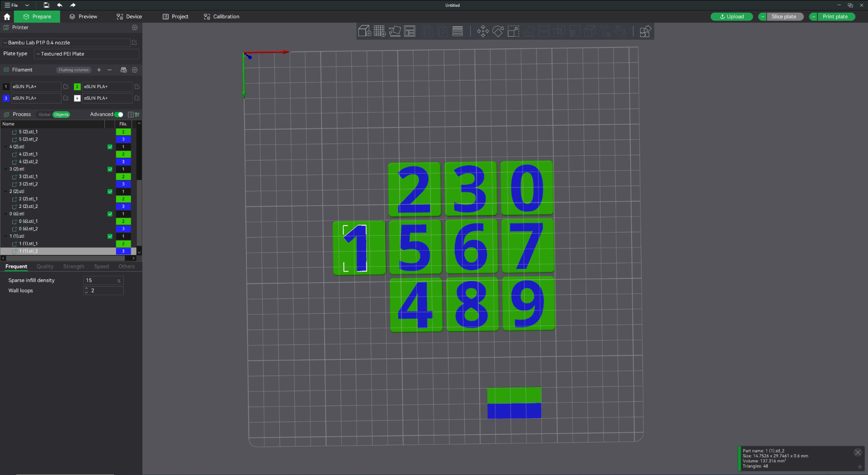
Task: Click the Add plate grid icon
Action: (380, 31)
